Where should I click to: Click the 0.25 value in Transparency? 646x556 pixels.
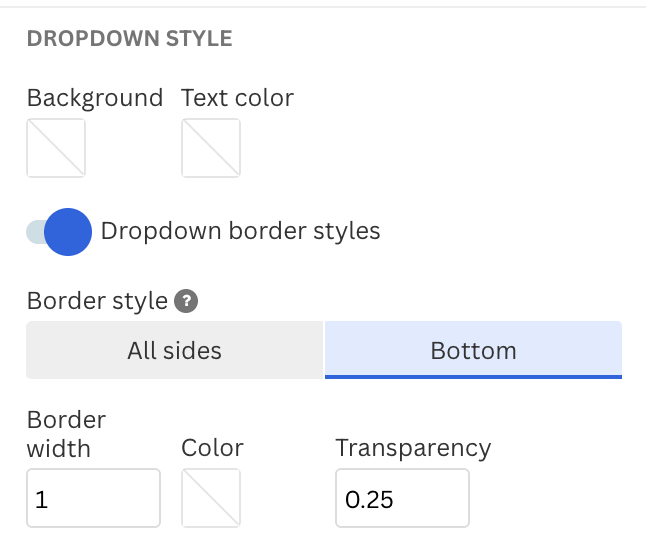(369, 500)
